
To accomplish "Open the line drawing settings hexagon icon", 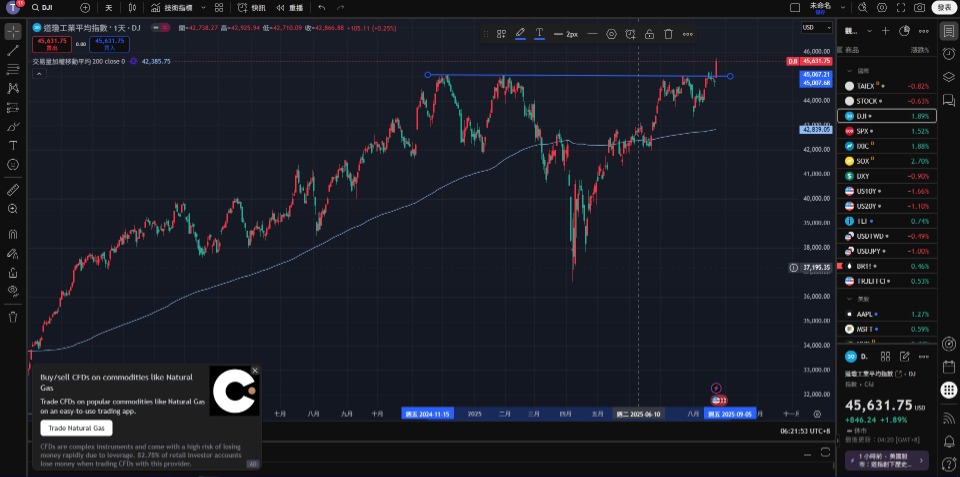I will pyautogui.click(x=611, y=34).
